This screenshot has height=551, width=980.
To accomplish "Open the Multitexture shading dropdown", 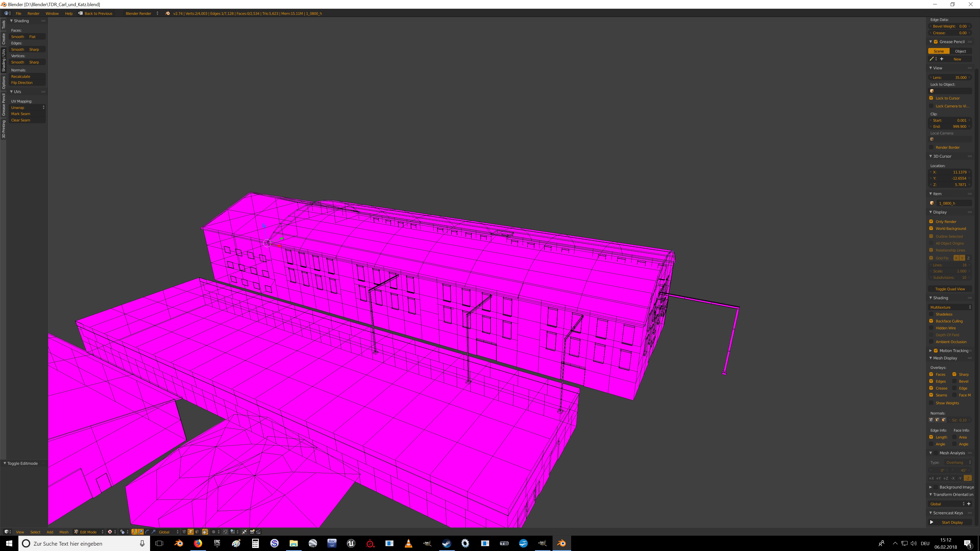I will [950, 307].
